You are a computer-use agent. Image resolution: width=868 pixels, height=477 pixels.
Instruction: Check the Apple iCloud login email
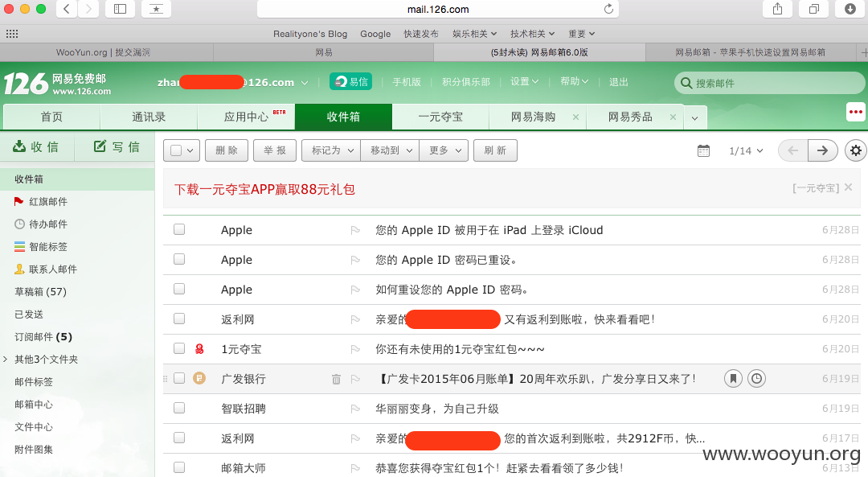tap(178, 229)
